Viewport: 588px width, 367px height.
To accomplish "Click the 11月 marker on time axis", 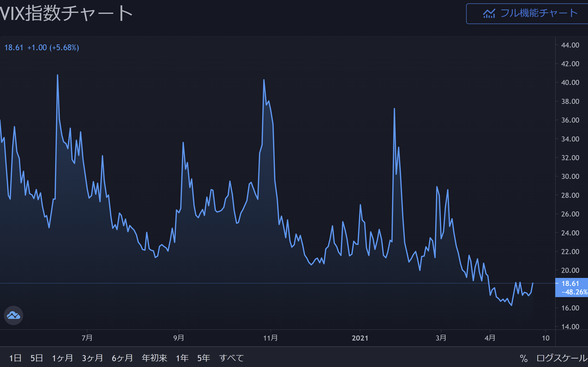I will (x=270, y=338).
